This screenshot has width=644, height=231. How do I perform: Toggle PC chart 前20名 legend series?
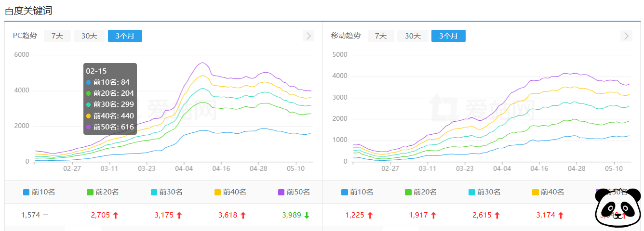pos(103,192)
